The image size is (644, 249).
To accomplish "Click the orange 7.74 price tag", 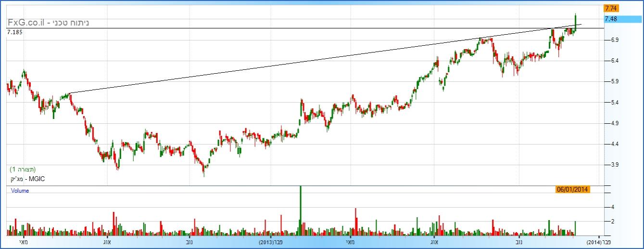I will pyautogui.click(x=611, y=8).
